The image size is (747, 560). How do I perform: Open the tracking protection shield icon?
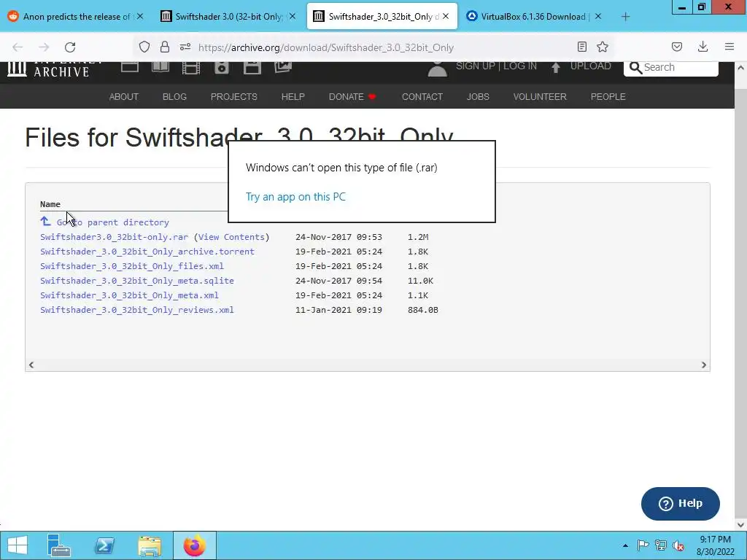tap(144, 47)
